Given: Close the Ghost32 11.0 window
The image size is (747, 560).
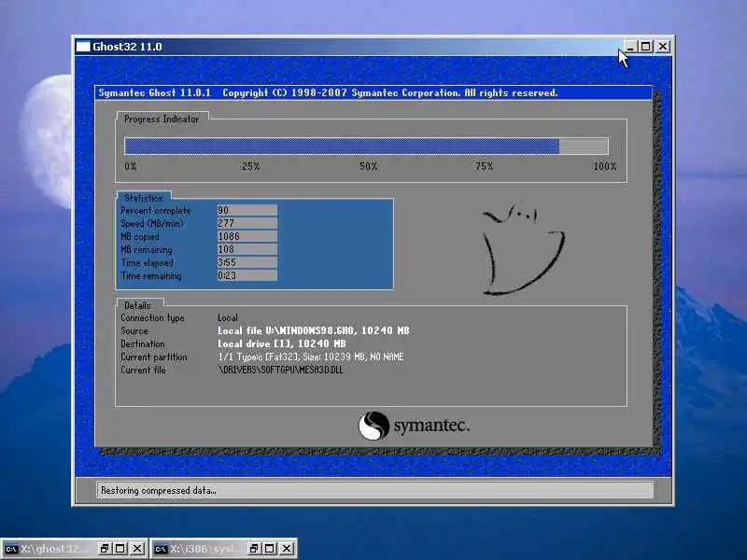Looking at the screenshot, I should [x=663, y=47].
